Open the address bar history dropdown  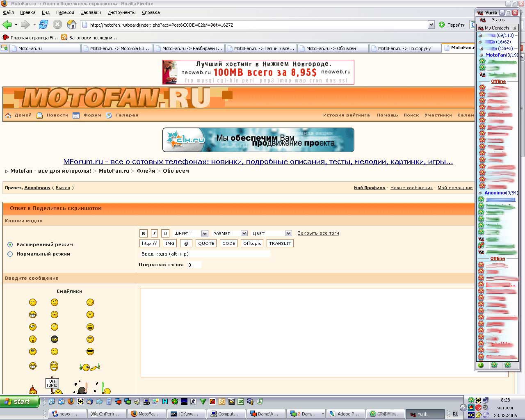pyautogui.click(x=431, y=25)
